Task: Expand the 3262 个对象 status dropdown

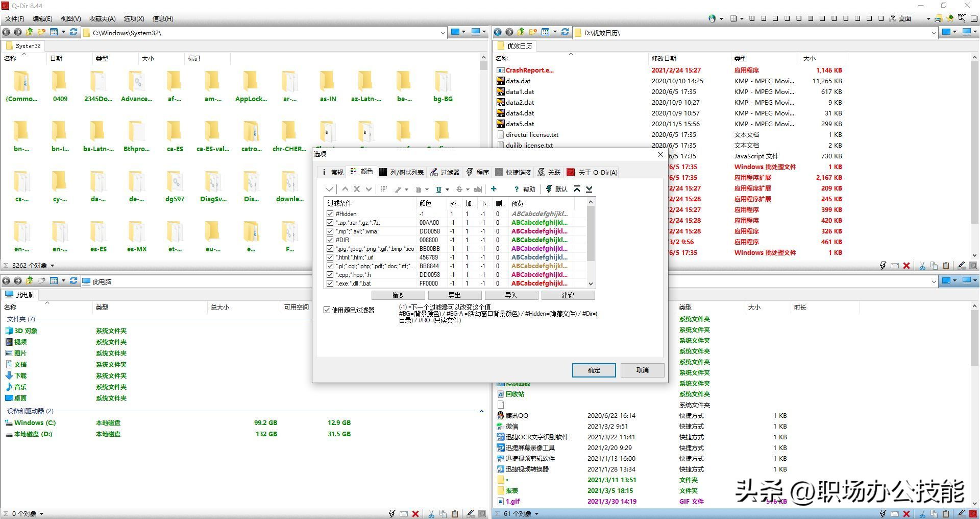Action: (52, 266)
